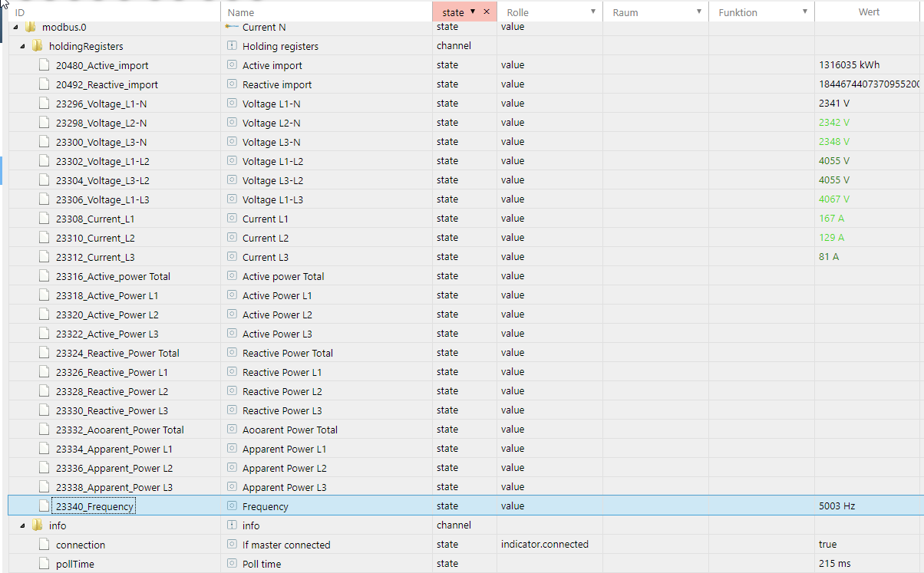Clear the state filter with the x
The image size is (924, 573).
click(x=487, y=12)
